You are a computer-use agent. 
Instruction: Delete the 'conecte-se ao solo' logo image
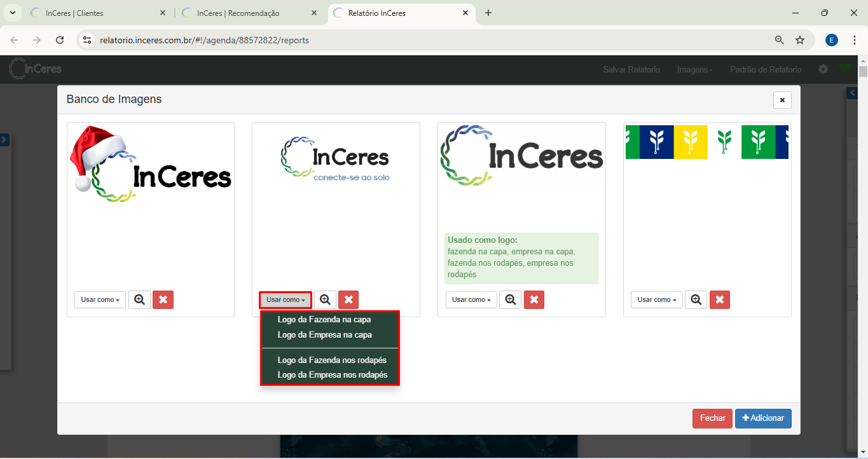pos(348,299)
